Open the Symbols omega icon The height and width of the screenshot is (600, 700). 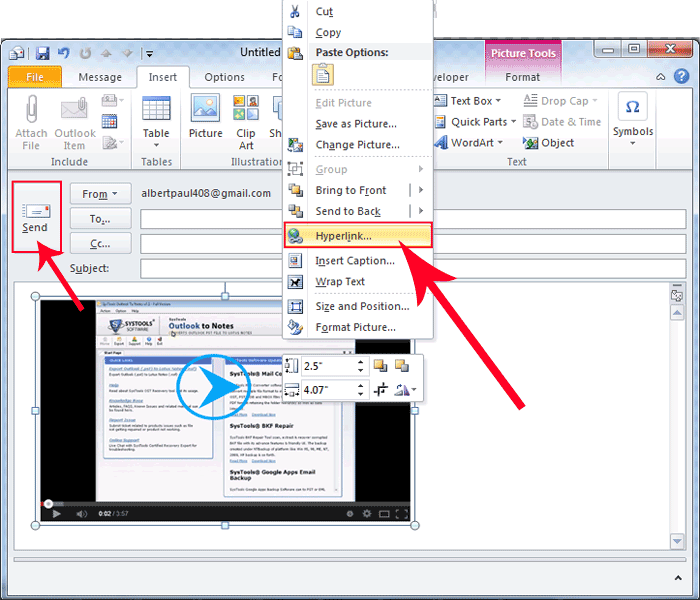point(632,107)
